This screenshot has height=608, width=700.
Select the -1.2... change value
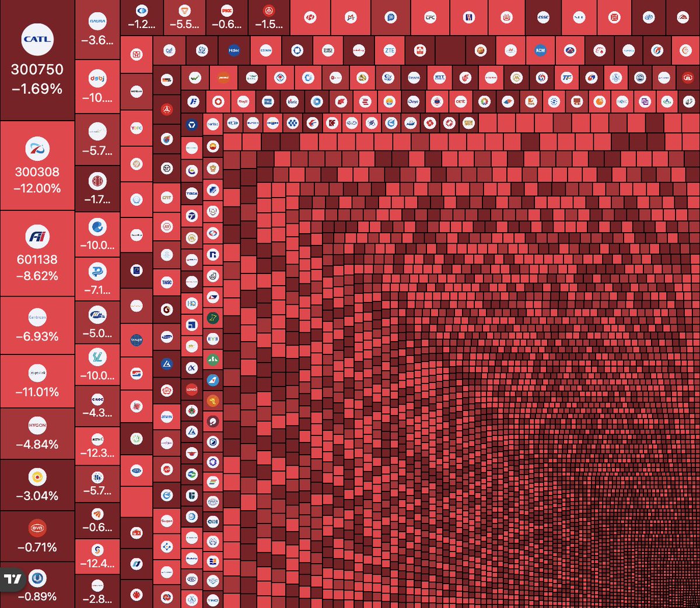point(142,24)
